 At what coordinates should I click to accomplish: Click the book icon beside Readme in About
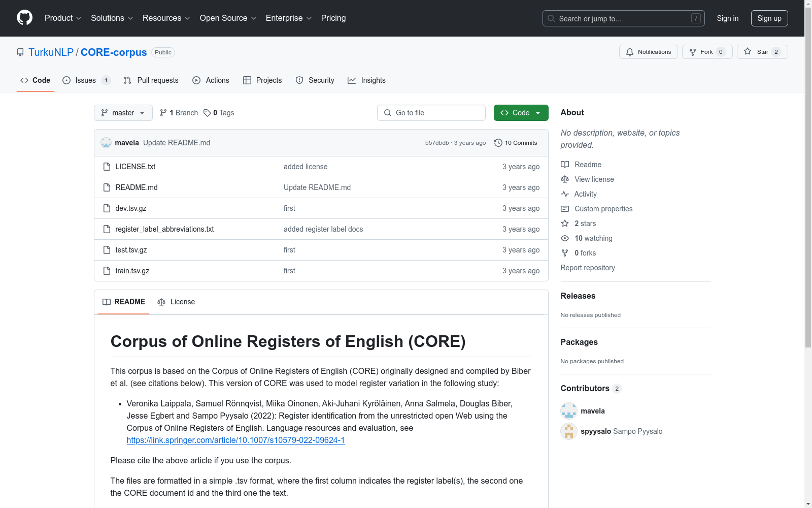coord(565,165)
